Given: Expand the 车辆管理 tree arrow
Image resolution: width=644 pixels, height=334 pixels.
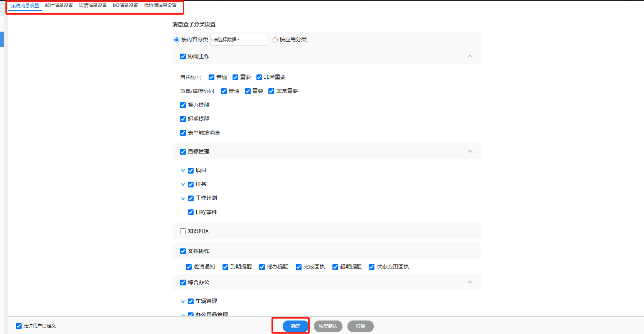Looking at the screenshot, I should pos(183,302).
